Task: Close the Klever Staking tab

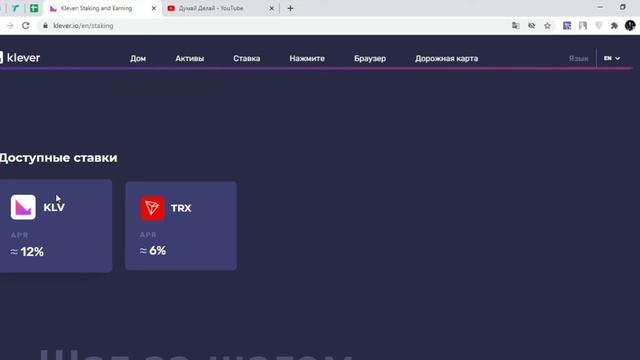Action: click(x=154, y=8)
